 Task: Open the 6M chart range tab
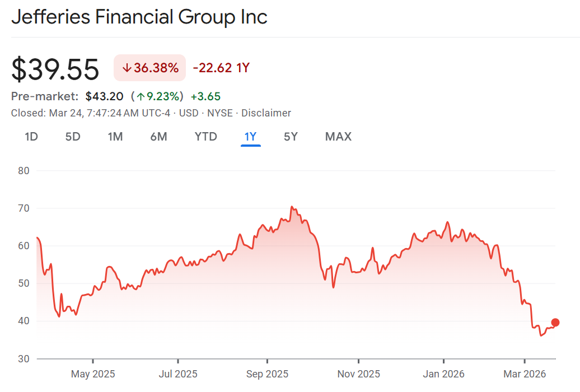click(x=158, y=137)
